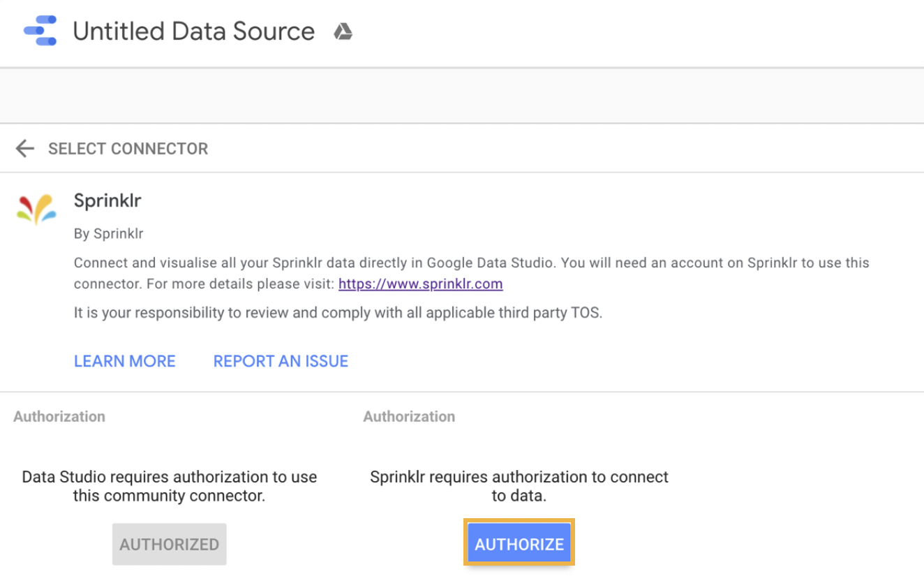Open the LEARN MORE link
924x588 pixels.
click(125, 361)
